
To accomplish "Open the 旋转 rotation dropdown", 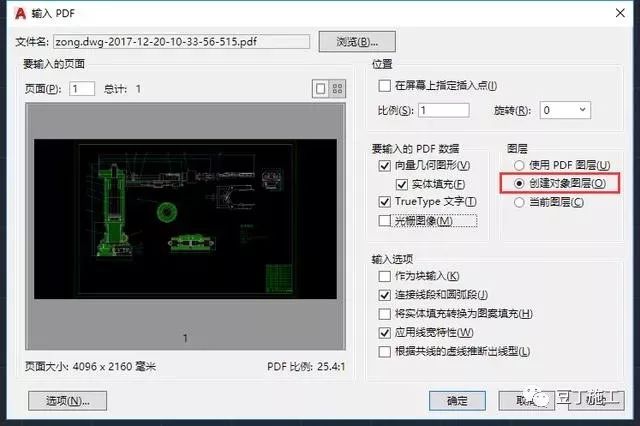I will 564,110.
